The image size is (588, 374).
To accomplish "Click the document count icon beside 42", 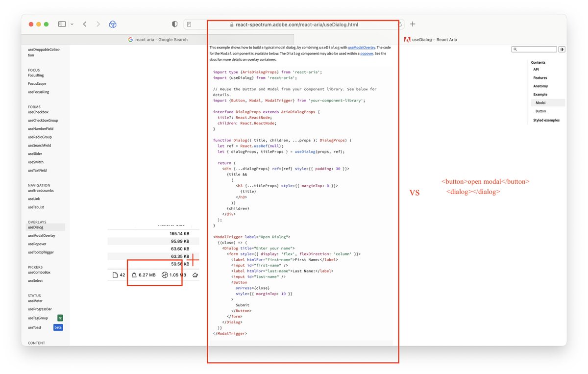I will [115, 275].
